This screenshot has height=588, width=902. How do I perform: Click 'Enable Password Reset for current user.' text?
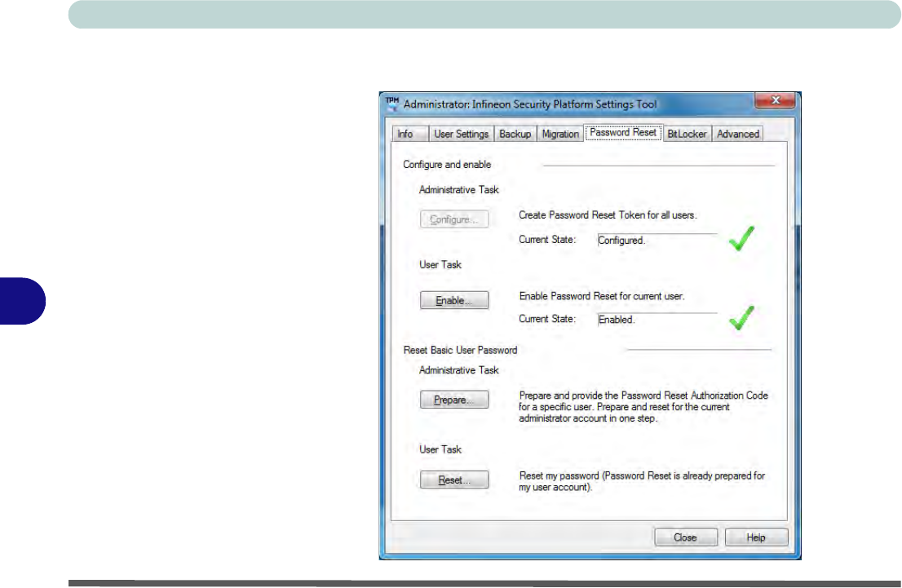pos(602,296)
